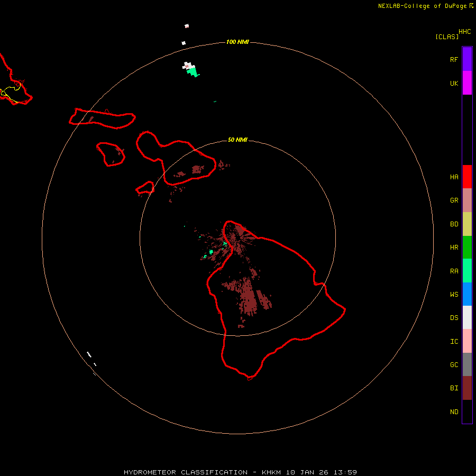Pick the HR dark green legend swatch
476x476 pixels.
[467, 247]
